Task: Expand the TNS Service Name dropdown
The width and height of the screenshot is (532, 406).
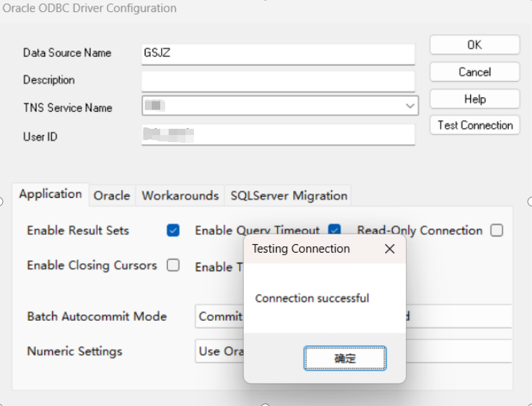Action: click(410, 106)
